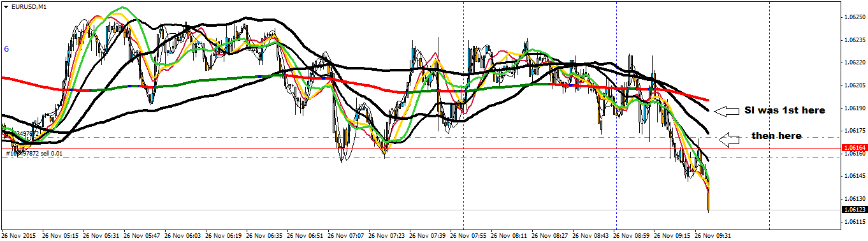The height and width of the screenshot is (241, 868).
Task: Click the 1.06235 price scale value
Action: coord(855,40)
